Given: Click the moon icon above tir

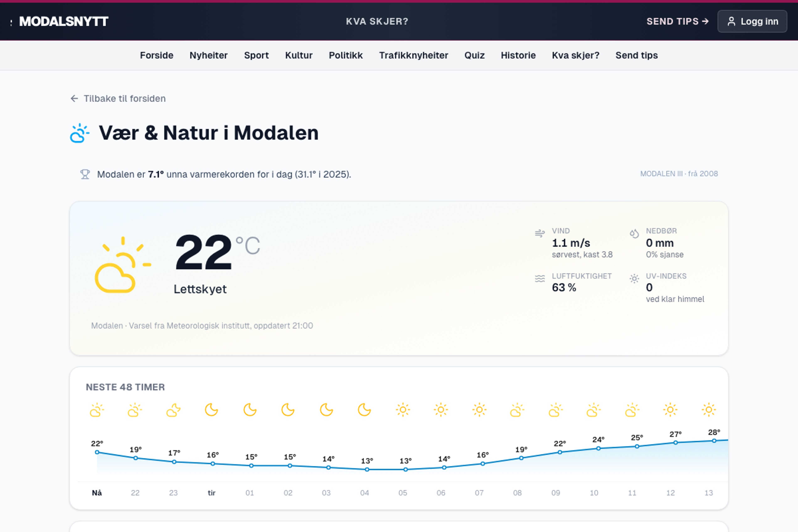Looking at the screenshot, I should [211, 410].
